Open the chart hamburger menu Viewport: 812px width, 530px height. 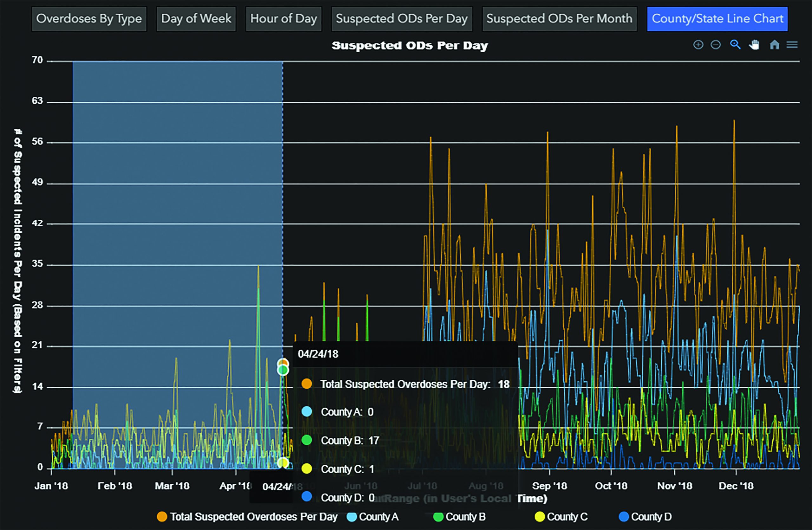tap(792, 45)
